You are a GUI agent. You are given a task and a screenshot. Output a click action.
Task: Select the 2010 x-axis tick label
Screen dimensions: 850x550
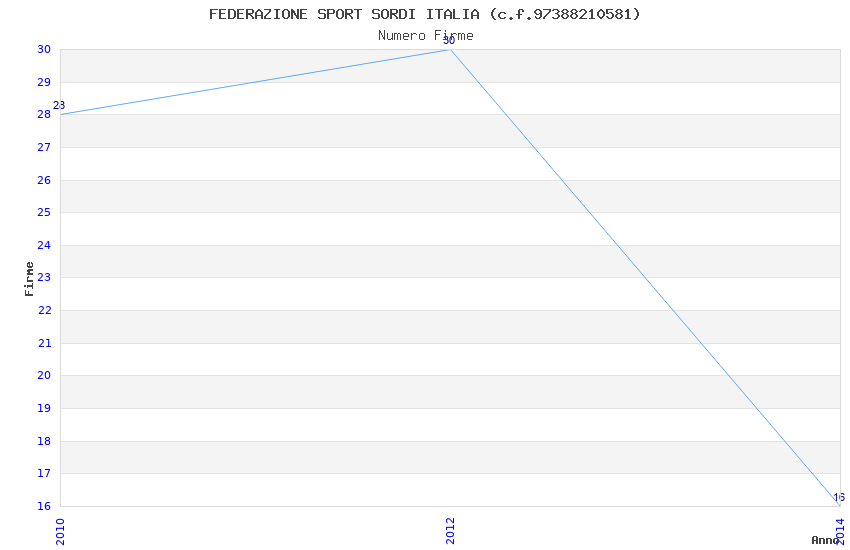pyautogui.click(x=60, y=532)
